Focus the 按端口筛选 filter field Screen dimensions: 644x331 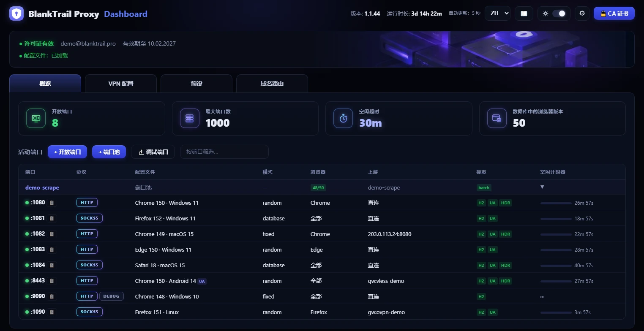pos(224,152)
